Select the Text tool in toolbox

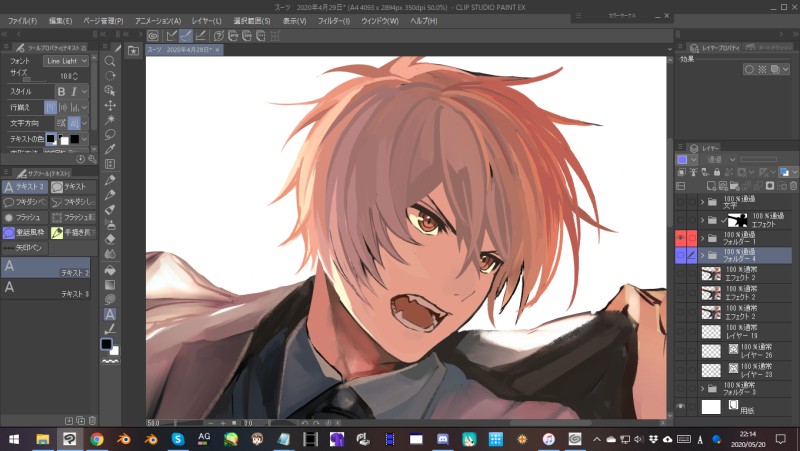click(x=110, y=314)
